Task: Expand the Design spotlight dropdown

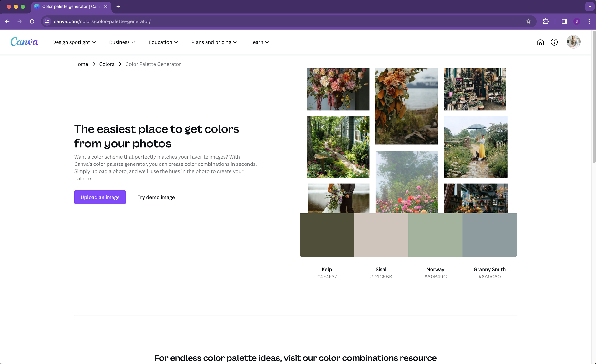Action: tap(74, 42)
